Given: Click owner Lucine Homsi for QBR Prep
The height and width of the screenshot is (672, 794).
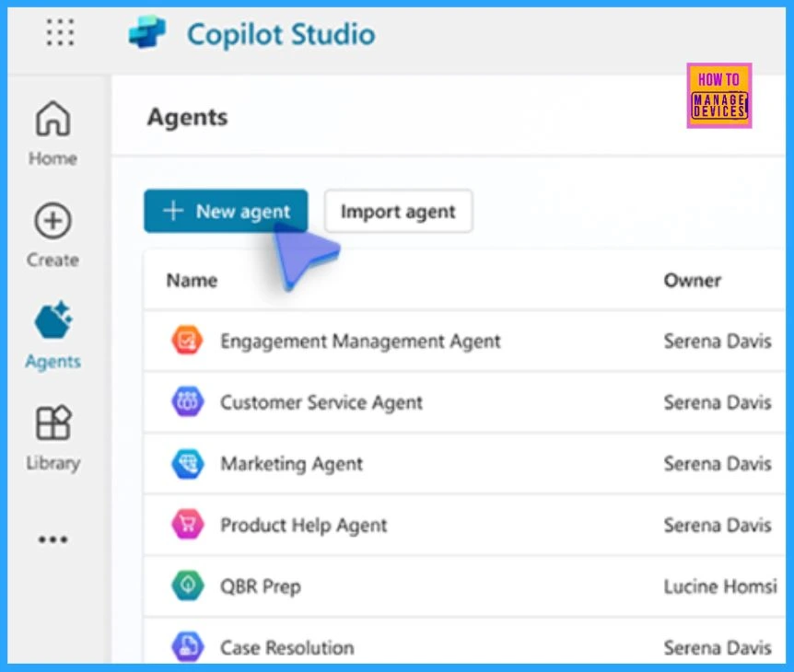Looking at the screenshot, I should (x=720, y=586).
